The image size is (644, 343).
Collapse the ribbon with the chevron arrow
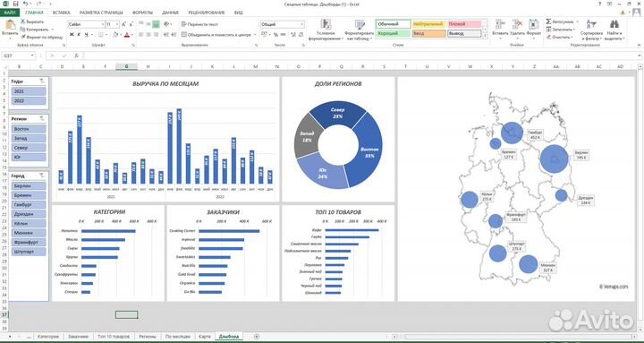[640, 44]
